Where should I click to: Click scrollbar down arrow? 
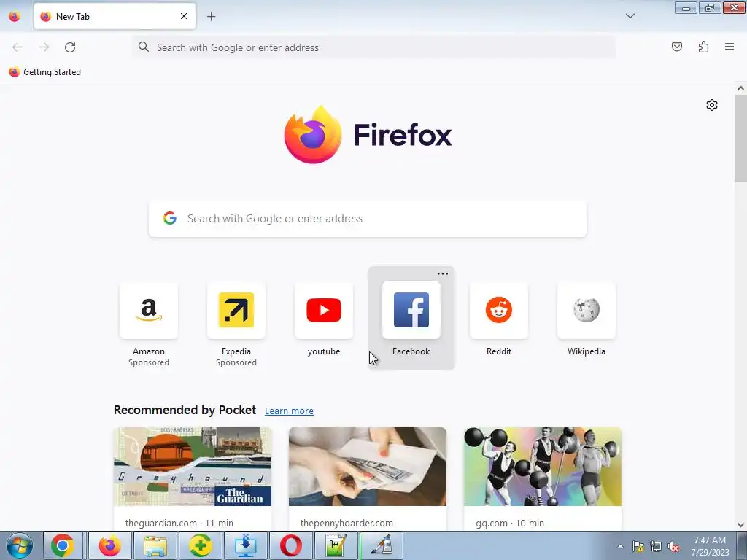740,524
